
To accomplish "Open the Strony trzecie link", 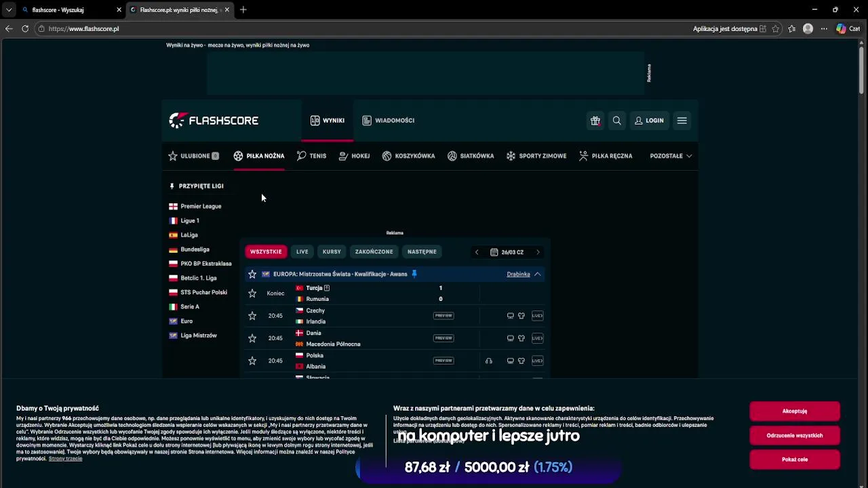I will [x=65, y=459].
